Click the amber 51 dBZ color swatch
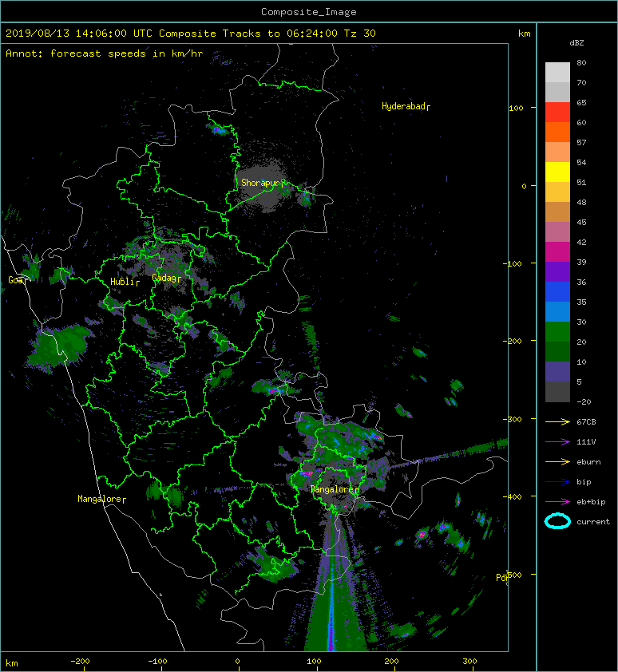Image resolution: width=618 pixels, height=672 pixels. [557, 192]
